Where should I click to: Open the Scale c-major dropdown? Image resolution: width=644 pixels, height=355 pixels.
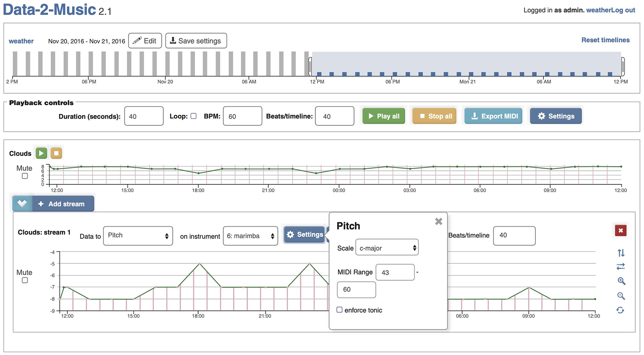[x=387, y=248]
